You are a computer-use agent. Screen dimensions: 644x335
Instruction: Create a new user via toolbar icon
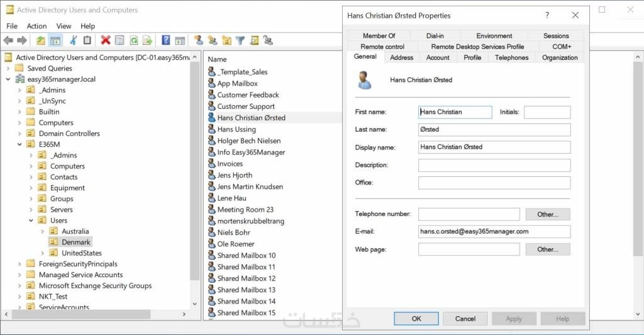pos(198,40)
